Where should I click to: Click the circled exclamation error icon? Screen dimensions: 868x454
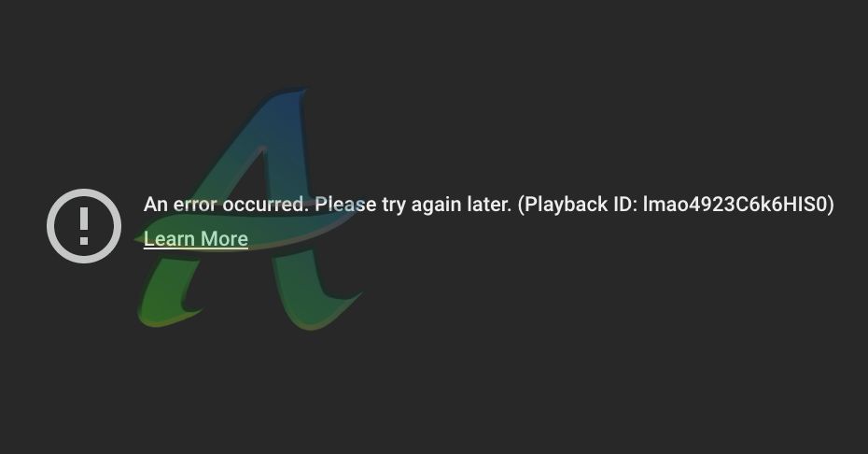coord(84,226)
